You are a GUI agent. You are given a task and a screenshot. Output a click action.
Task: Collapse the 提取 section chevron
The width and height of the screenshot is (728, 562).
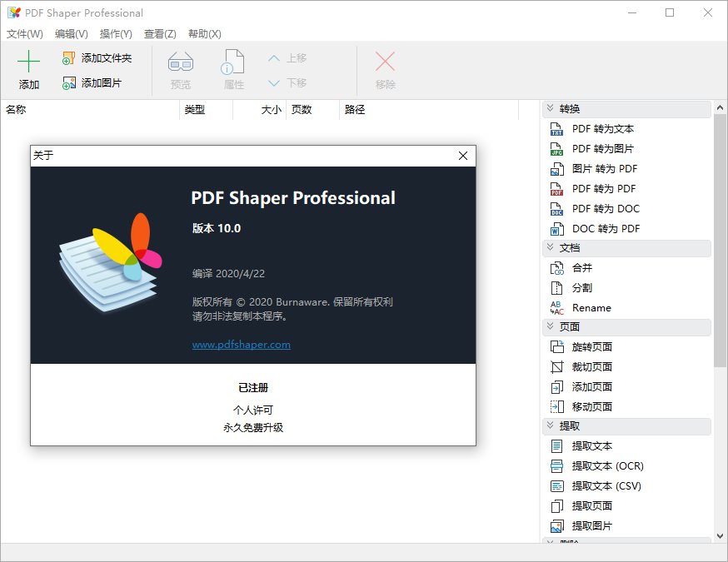551,425
